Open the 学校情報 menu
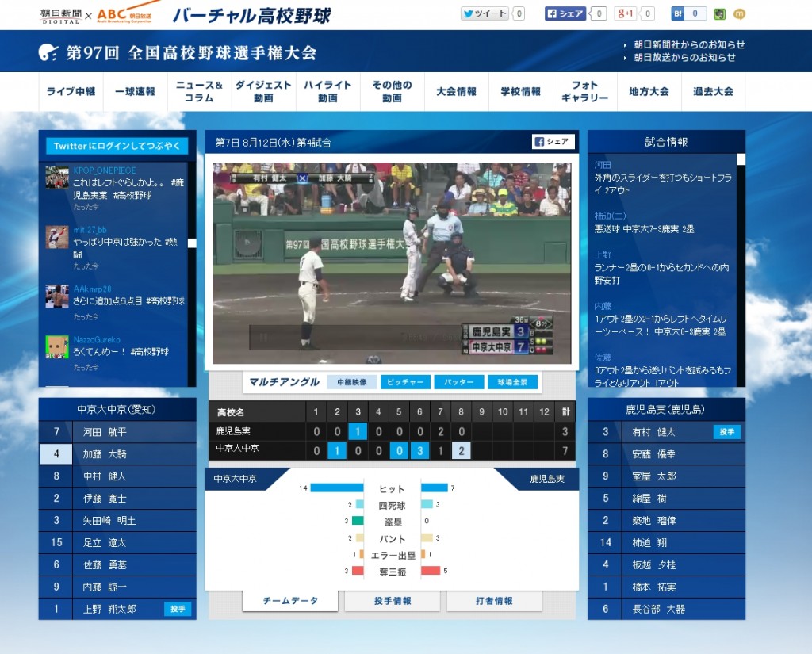Viewport: 812px width, 654px height. coord(520,92)
